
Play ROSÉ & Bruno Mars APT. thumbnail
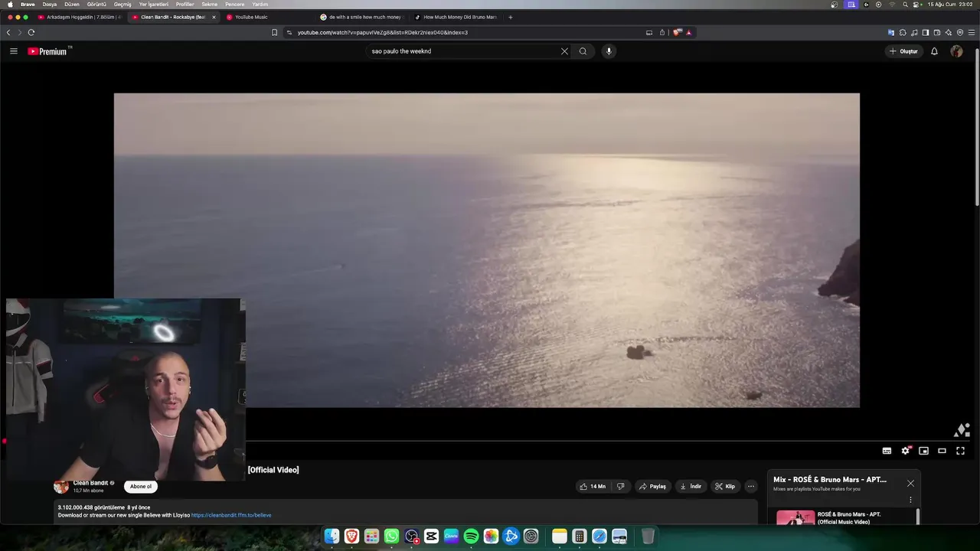pyautogui.click(x=795, y=517)
